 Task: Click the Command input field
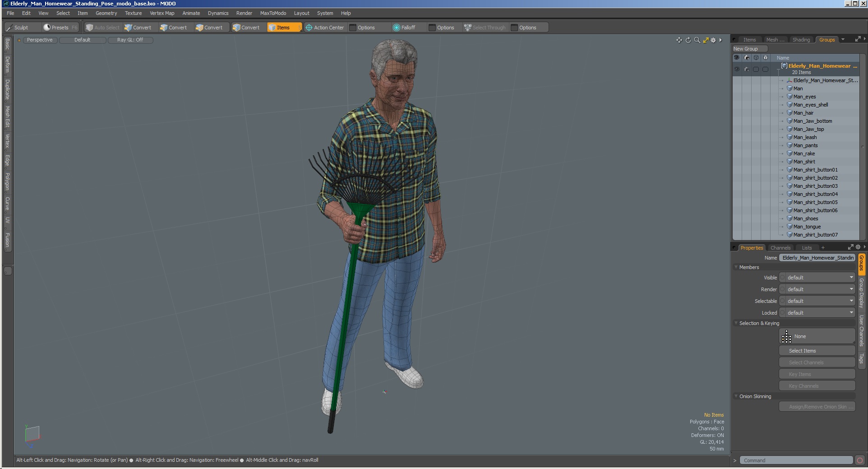(x=796, y=460)
